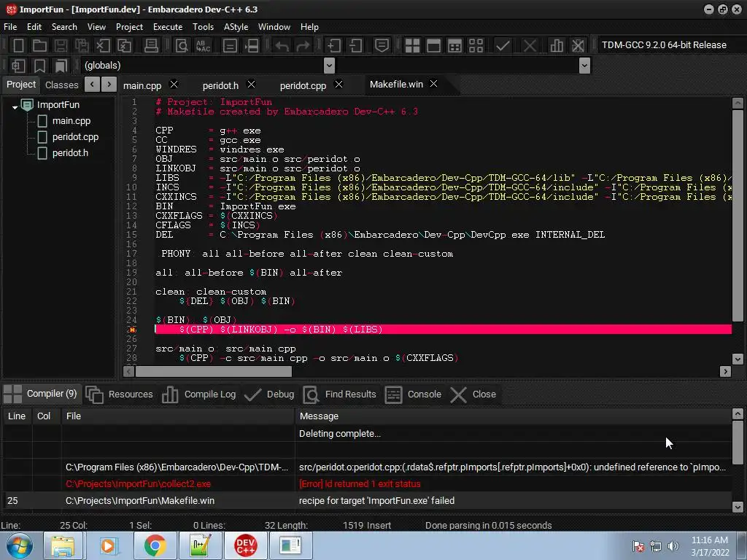Click the Close All files toolbar icon

pyautogui.click(x=124, y=46)
